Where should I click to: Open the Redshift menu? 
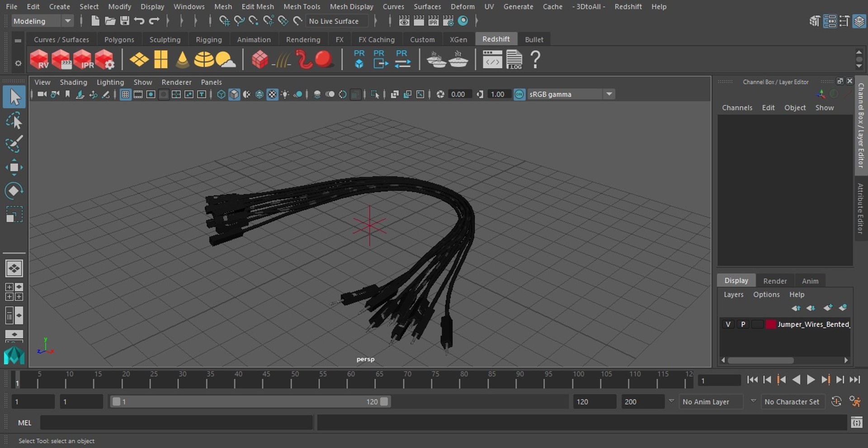(628, 6)
